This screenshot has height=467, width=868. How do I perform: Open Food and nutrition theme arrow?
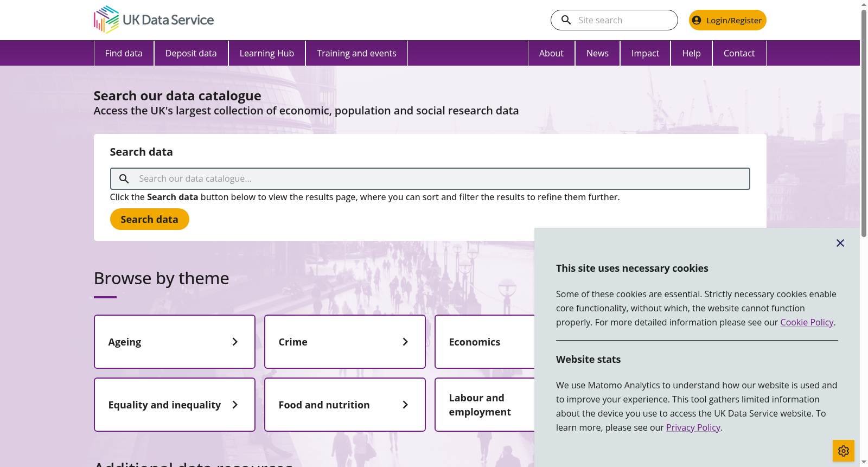coord(405,405)
